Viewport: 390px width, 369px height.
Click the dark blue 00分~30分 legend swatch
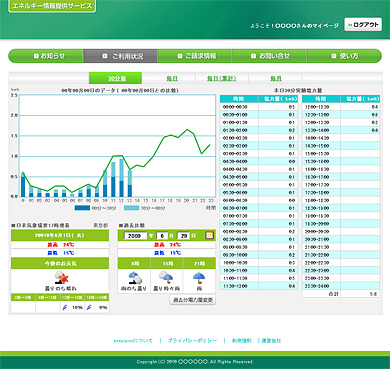[x=82, y=208]
